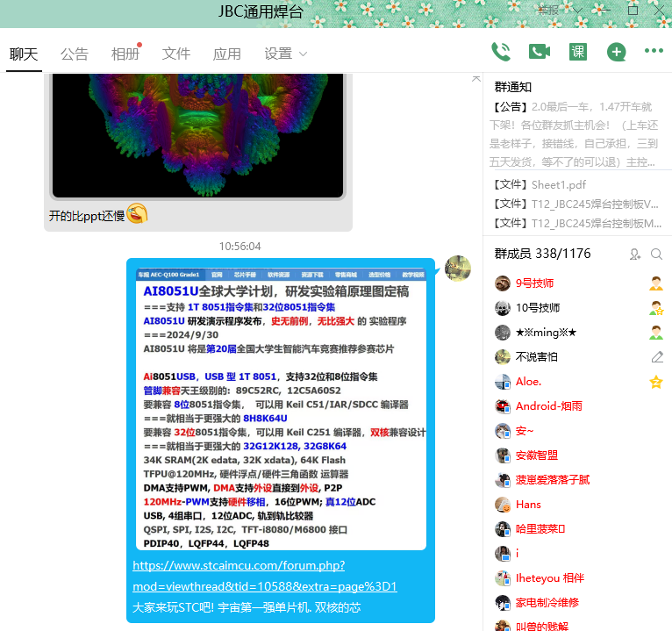Open avatar of member Android-烟雨
672x631 pixels.
coord(503,406)
